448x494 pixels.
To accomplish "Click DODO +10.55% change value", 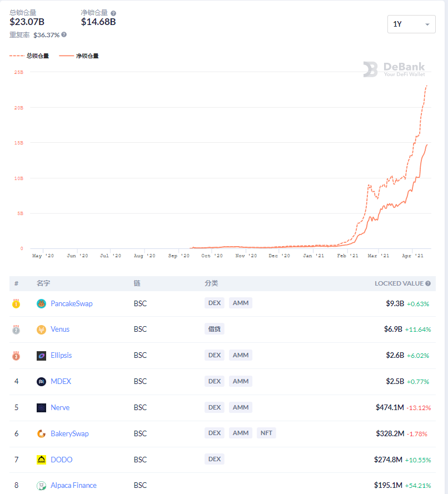I will tap(418, 460).
